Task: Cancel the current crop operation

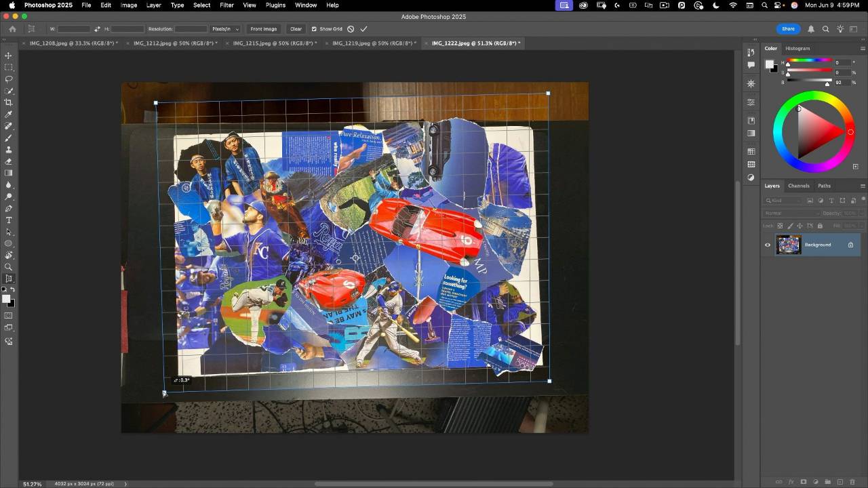Action: (351, 29)
